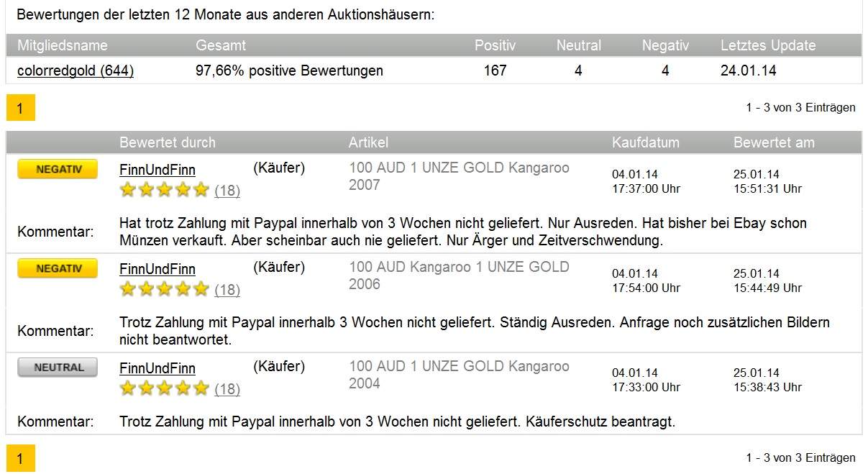Image resolution: width=868 pixels, height=474 pixels.
Task: Click the gray NEUTRAL rating badge
Action: pos(58,368)
